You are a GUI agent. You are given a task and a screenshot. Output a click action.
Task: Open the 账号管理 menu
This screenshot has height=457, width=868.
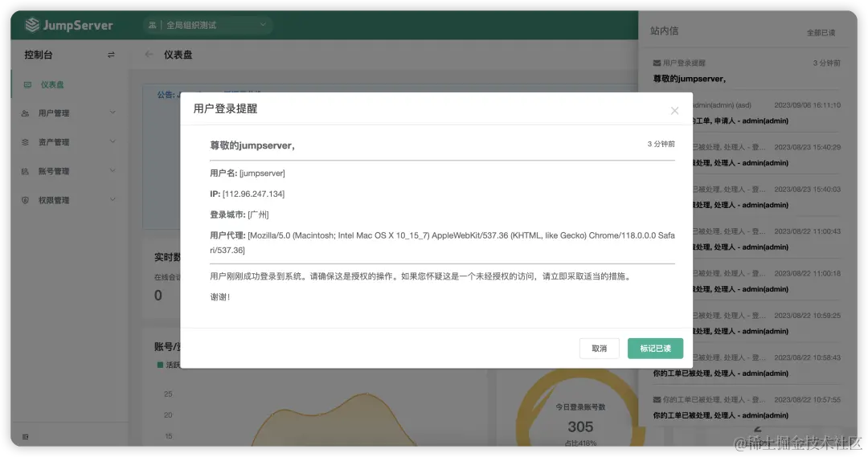coord(69,171)
